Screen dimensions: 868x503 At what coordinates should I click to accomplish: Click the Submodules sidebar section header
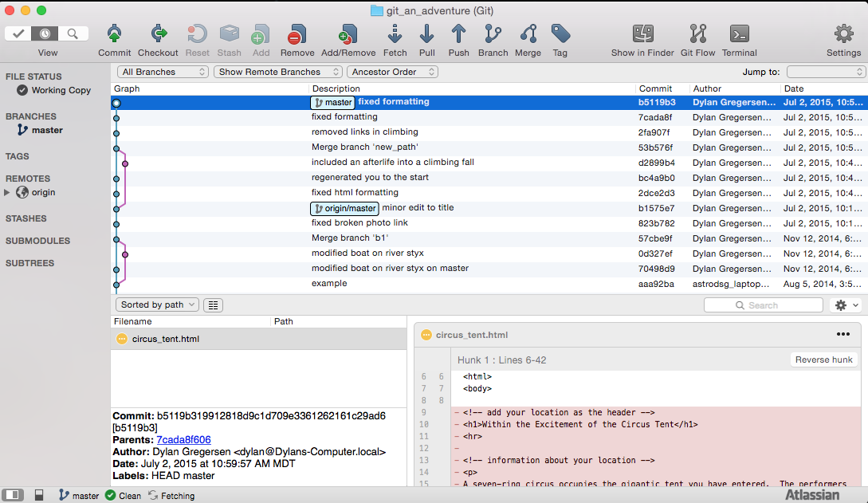(x=37, y=241)
